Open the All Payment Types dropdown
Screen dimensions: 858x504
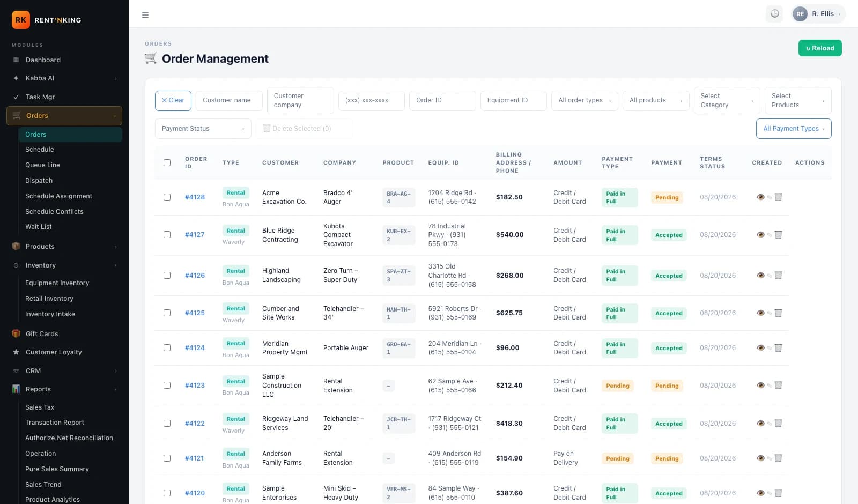point(794,129)
